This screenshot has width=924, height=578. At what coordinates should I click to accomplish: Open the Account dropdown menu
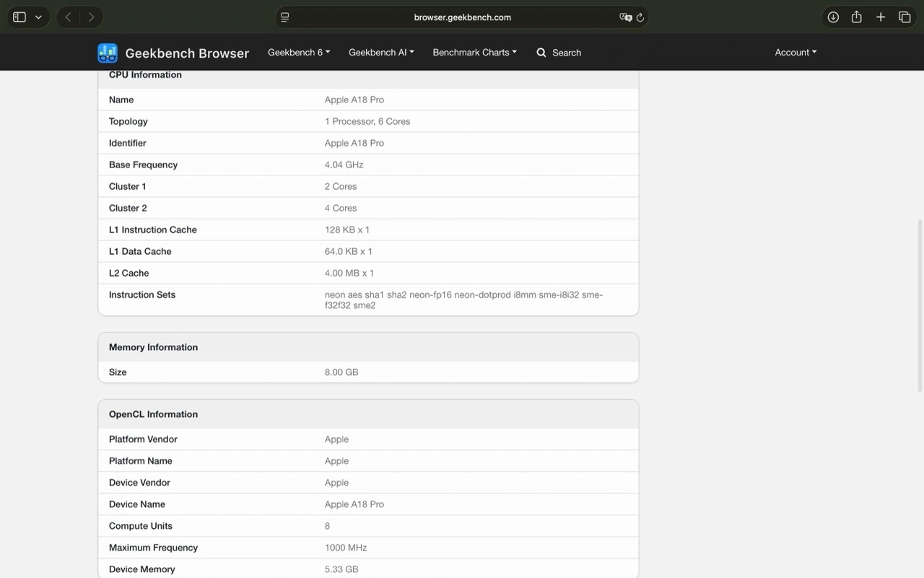click(796, 53)
